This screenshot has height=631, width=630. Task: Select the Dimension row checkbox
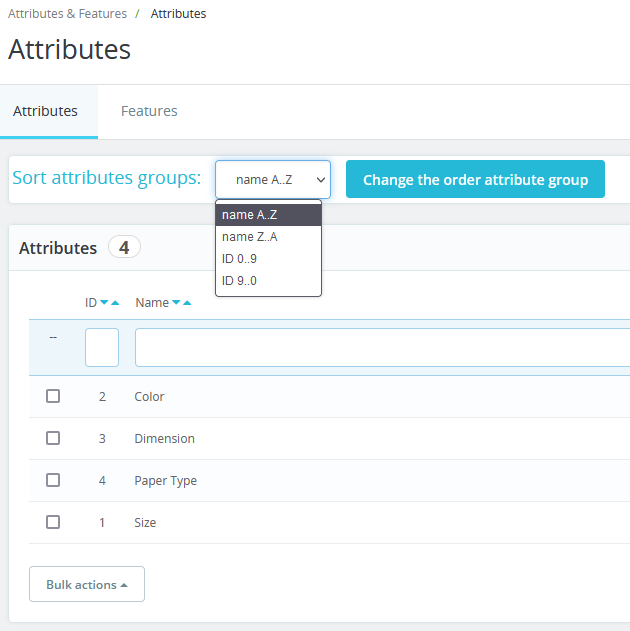pyautogui.click(x=53, y=438)
